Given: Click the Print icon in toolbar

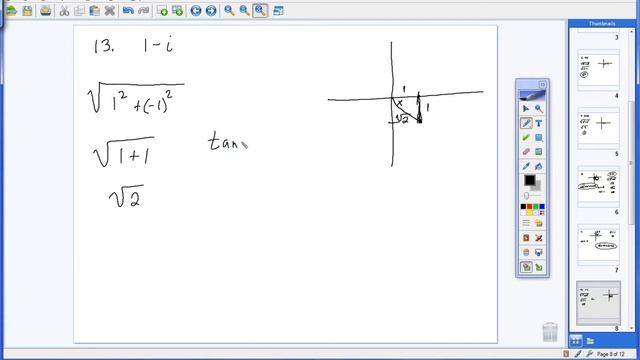Looking at the screenshot, I should pyautogui.click(x=46, y=11).
